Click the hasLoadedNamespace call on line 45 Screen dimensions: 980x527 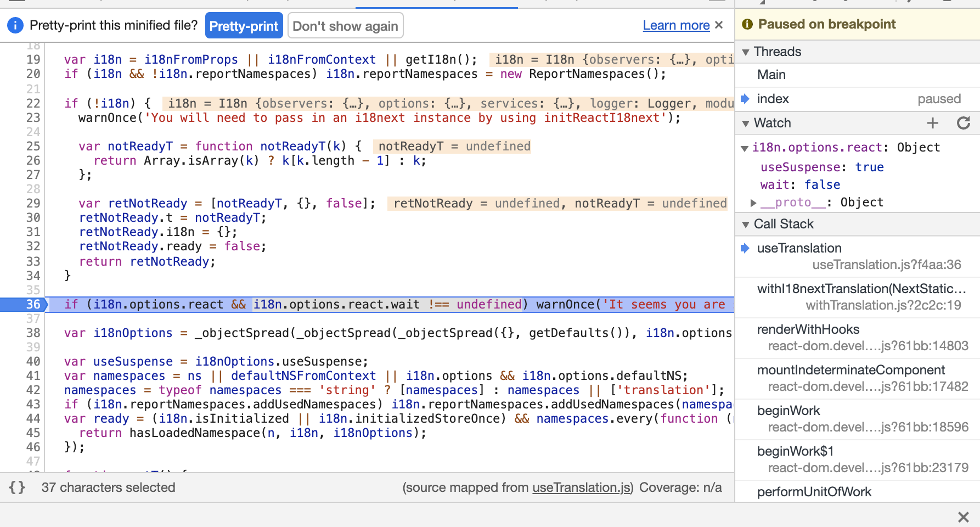click(278, 433)
